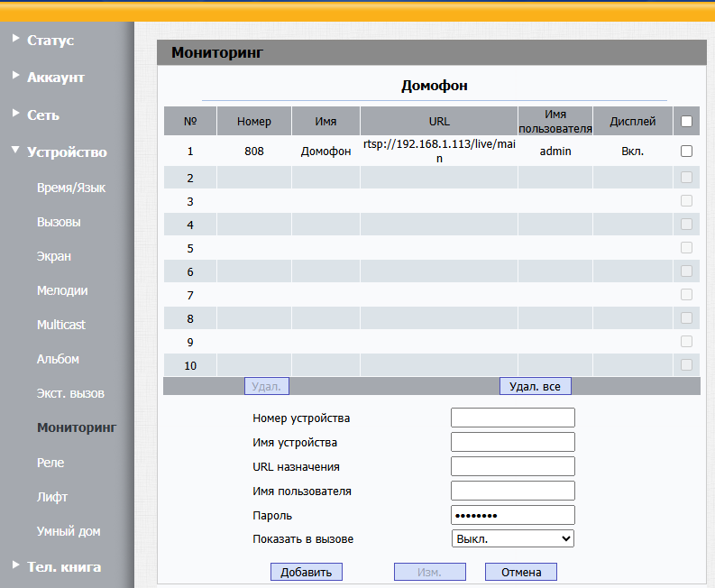The width and height of the screenshot is (715, 588).
Task: Focus the URL назначения text field
Action: click(512, 466)
